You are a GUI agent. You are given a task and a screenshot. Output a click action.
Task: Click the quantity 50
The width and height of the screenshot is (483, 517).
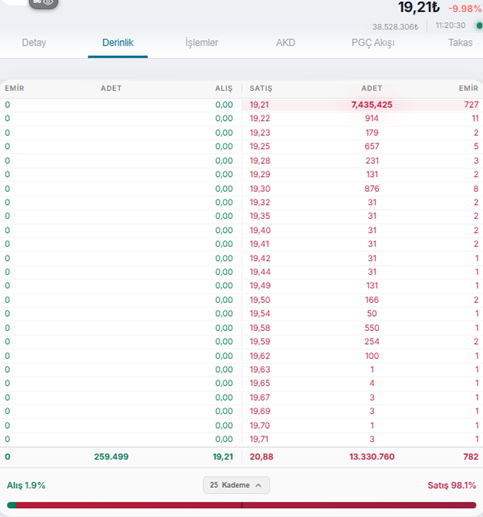[372, 314]
